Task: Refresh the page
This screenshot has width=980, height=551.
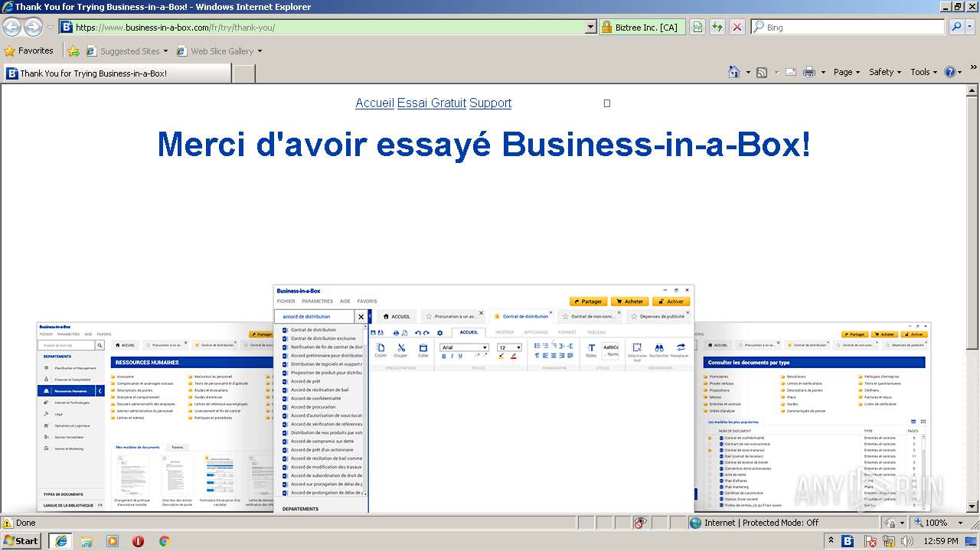Action: 717,27
